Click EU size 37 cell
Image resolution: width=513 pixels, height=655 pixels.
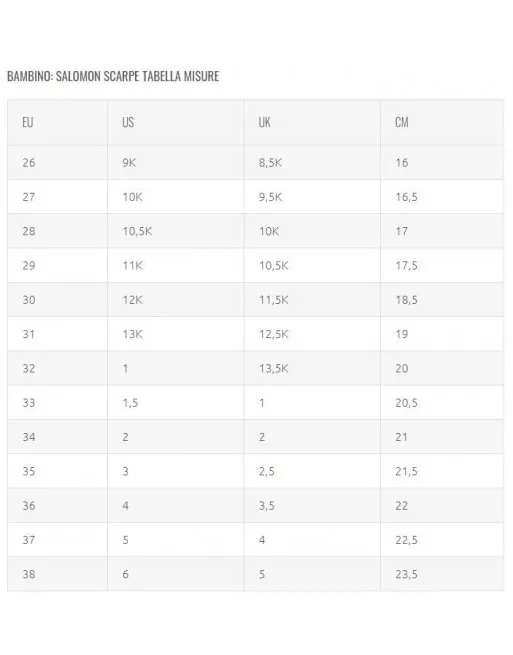pyautogui.click(x=58, y=540)
